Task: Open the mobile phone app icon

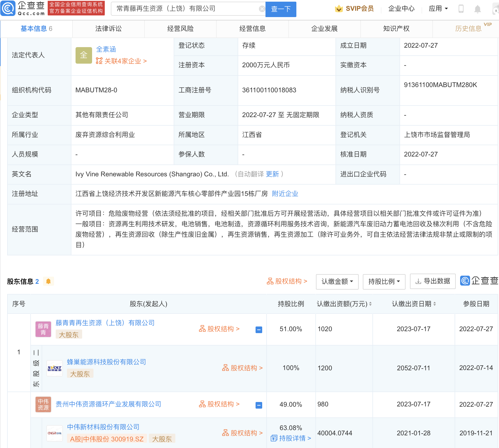Action: click(x=461, y=9)
